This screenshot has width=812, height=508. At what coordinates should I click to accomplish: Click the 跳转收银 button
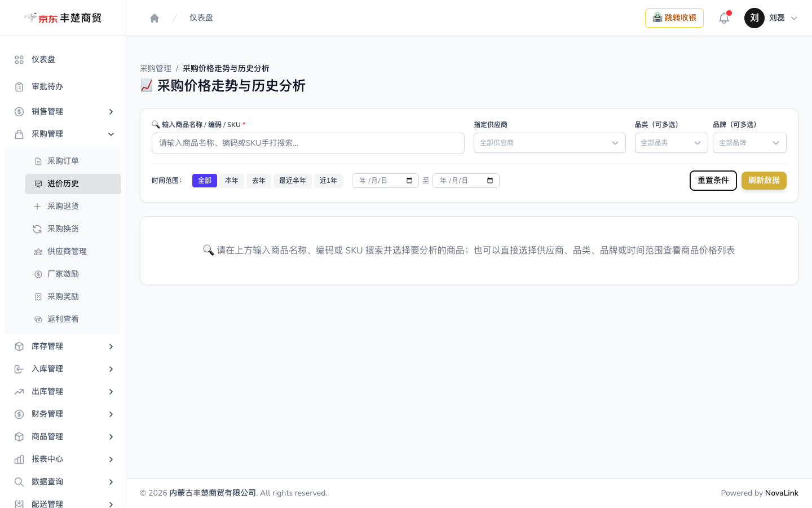(x=674, y=18)
